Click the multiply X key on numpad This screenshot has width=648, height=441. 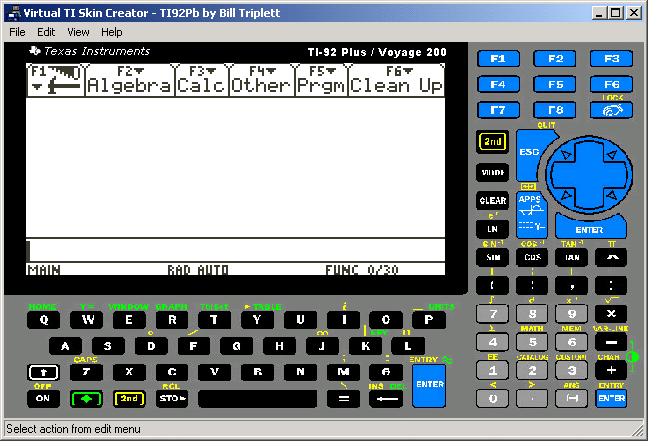(x=611, y=314)
